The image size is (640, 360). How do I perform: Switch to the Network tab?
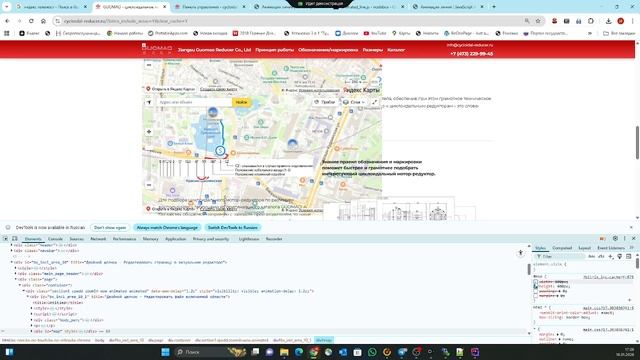click(98, 239)
